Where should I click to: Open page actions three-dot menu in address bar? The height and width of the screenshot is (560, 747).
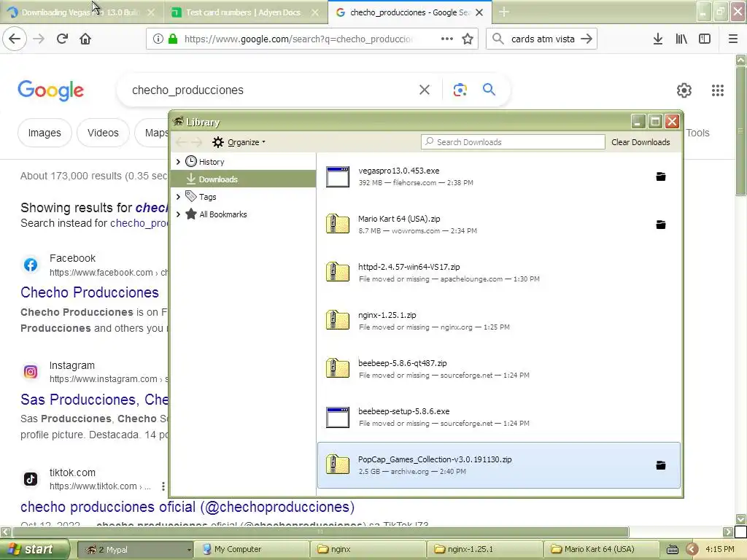[x=447, y=39]
